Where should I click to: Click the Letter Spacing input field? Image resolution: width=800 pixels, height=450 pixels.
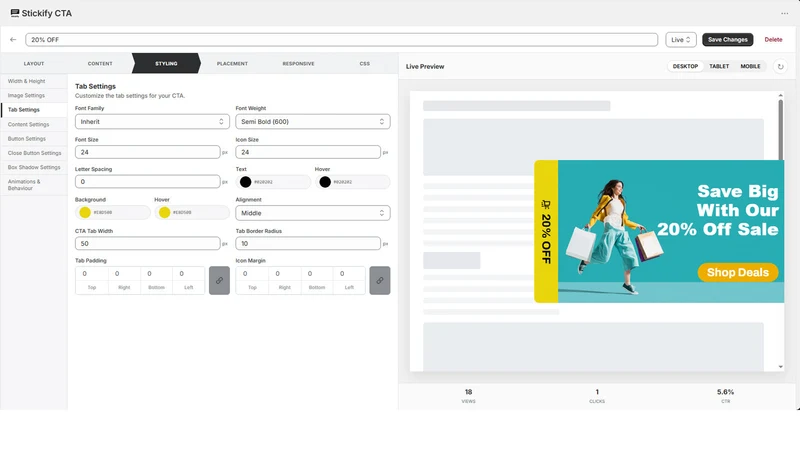click(147, 182)
